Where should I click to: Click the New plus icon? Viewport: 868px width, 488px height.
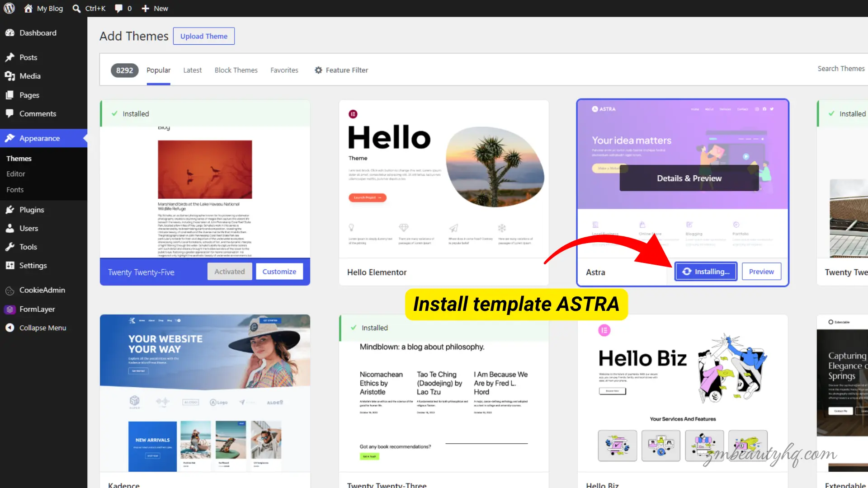[x=145, y=8]
